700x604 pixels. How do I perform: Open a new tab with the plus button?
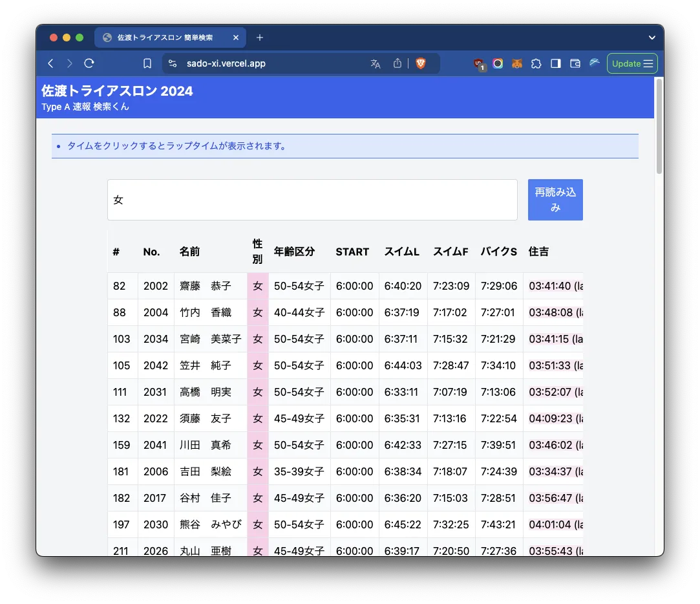[x=260, y=38]
